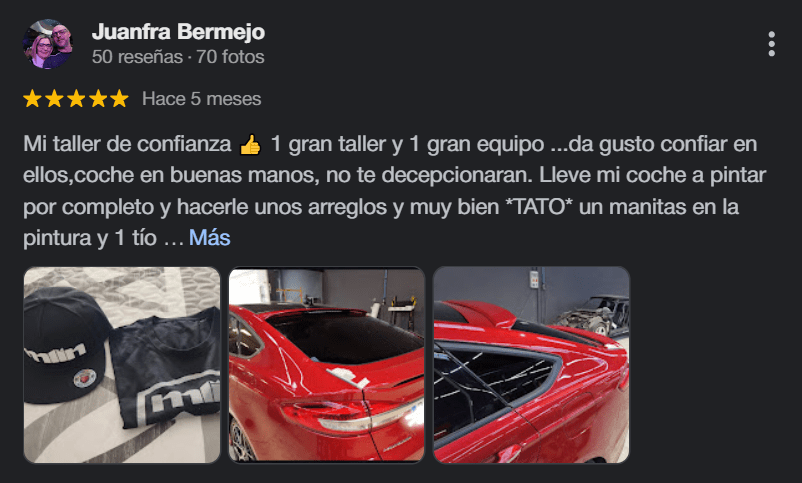Viewport: 802px width, 483px height.
Task: Click the first yellow rating star
Action: [x=32, y=98]
